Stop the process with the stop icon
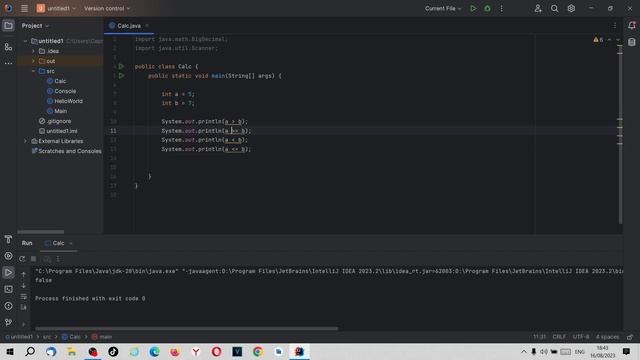Viewport: 640px width, 360px height. [x=34, y=259]
